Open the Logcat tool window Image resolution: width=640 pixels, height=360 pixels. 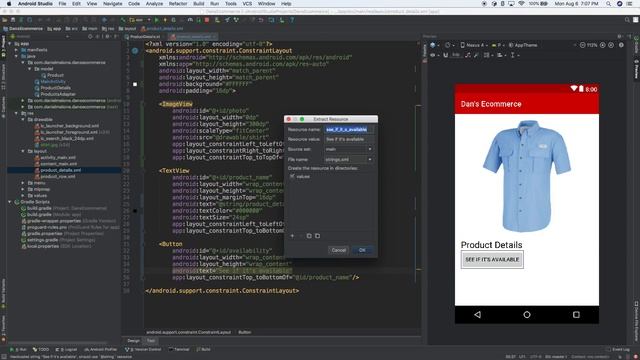[66, 349]
